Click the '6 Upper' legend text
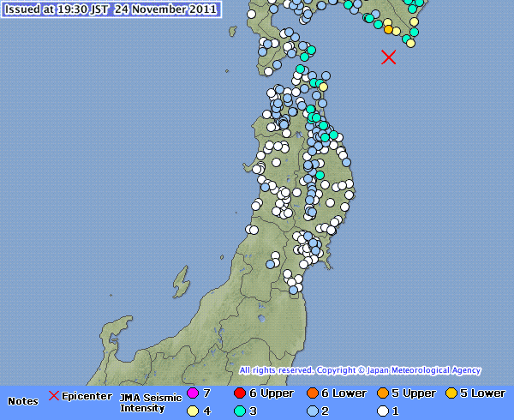The image size is (514, 420). click(x=272, y=393)
